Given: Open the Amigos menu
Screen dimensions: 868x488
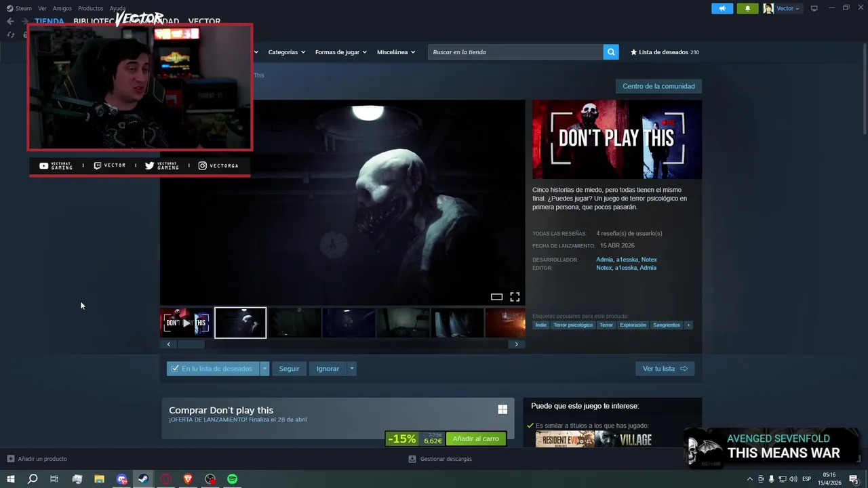Looking at the screenshot, I should pyautogui.click(x=62, y=8).
